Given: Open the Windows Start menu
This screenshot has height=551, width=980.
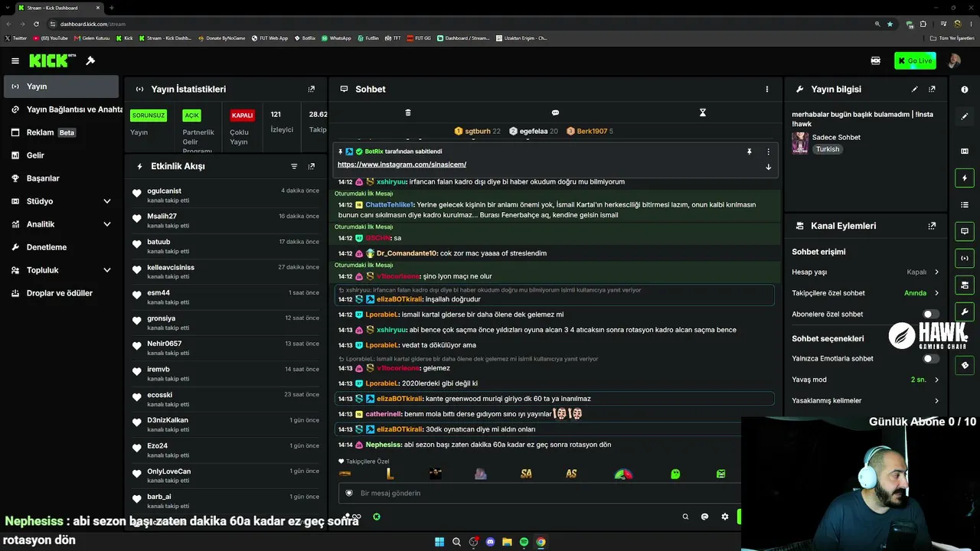Looking at the screenshot, I should [439, 542].
